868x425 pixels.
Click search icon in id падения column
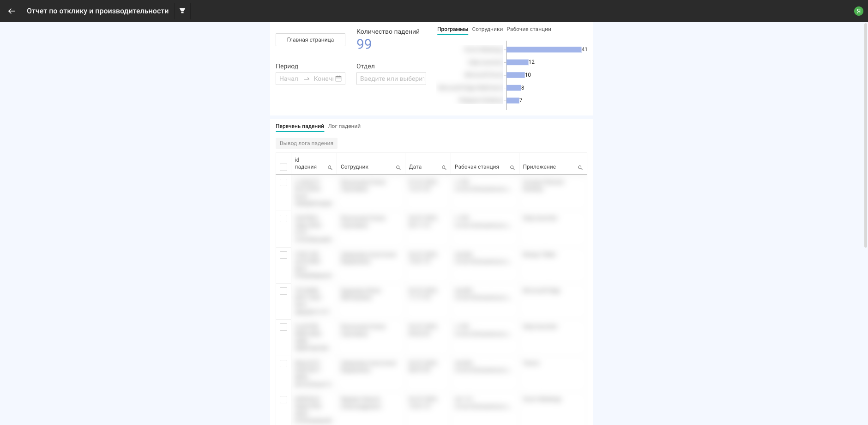(330, 168)
